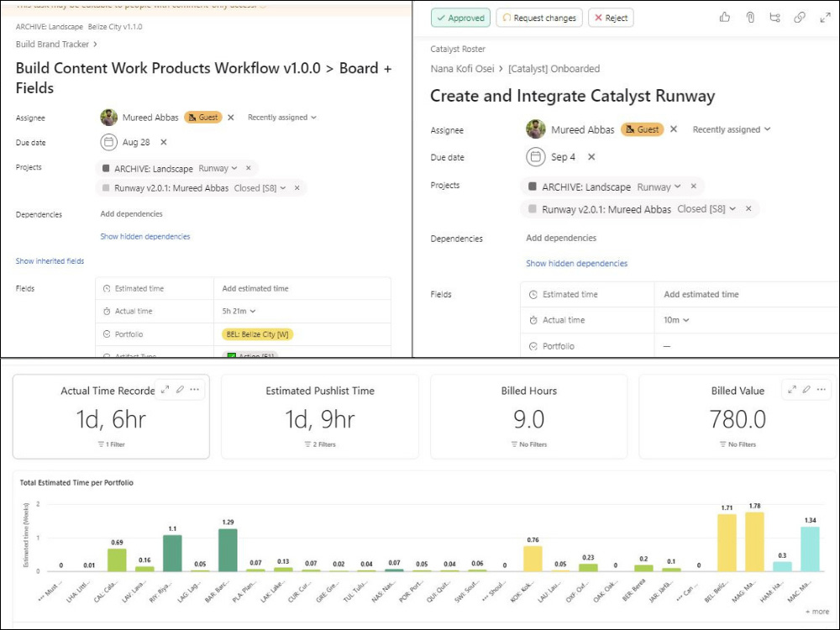Go to Nana Kofi Osei breadcrumb
The image size is (840, 630).
click(x=462, y=69)
